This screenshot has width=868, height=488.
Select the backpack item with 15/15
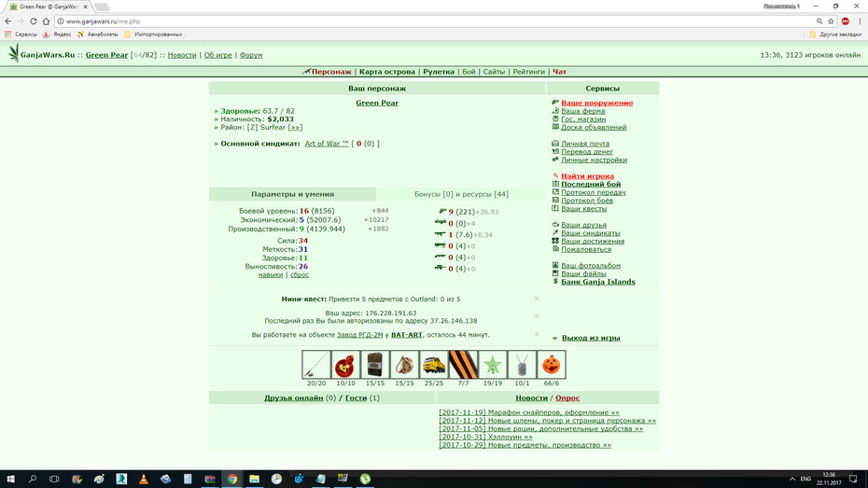[404, 365]
